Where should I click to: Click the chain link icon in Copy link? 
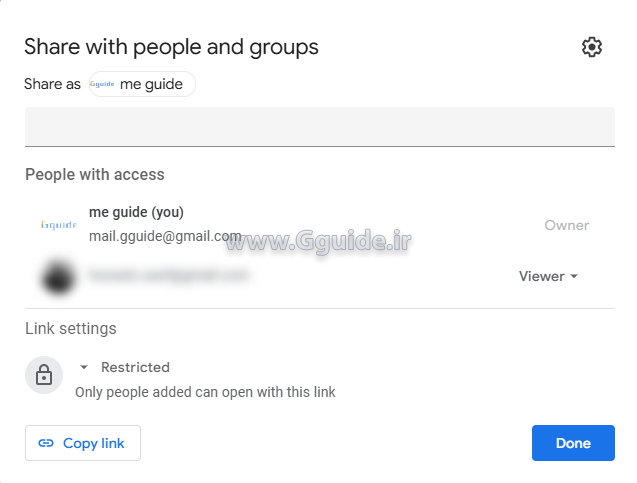pos(46,443)
